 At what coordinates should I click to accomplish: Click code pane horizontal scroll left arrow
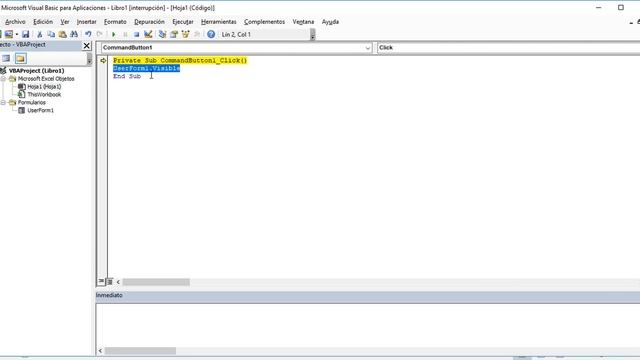click(118, 282)
